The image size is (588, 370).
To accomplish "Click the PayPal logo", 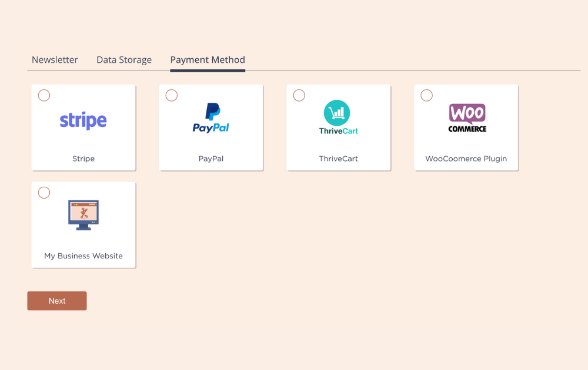I will click(211, 117).
